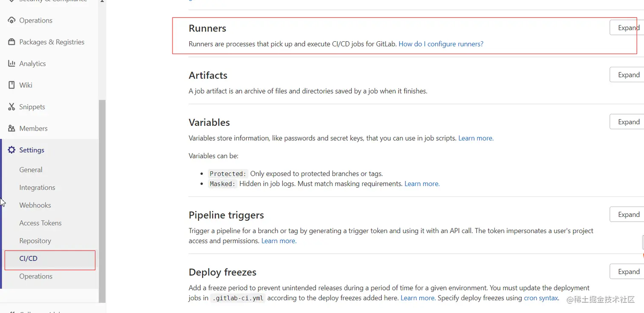Click the Wiki book icon
This screenshot has height=313, width=644.
click(11, 85)
